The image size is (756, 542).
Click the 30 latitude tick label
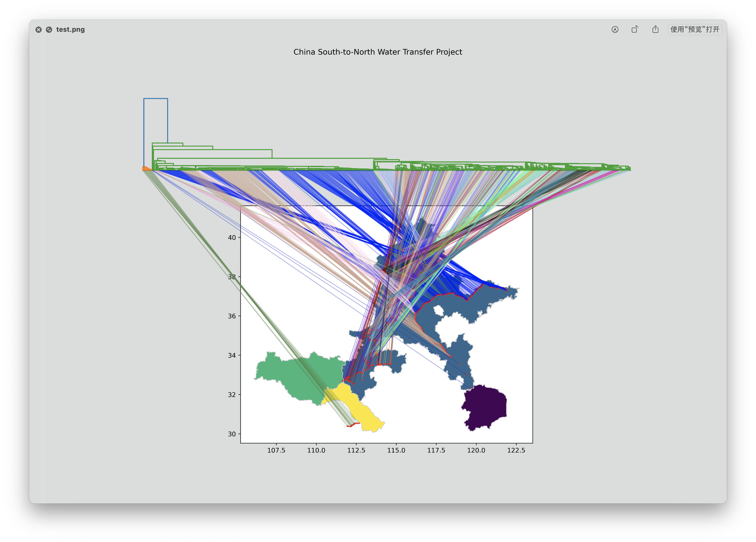[232, 434]
